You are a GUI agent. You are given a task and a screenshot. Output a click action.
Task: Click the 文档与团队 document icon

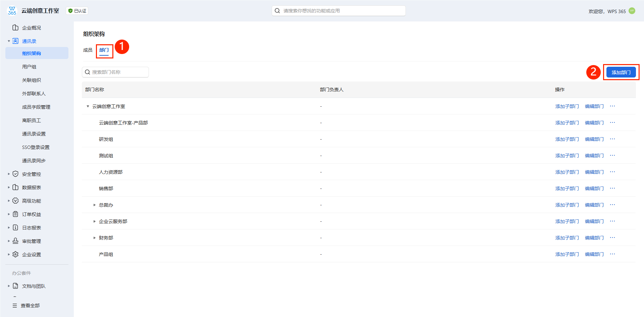[x=15, y=286]
